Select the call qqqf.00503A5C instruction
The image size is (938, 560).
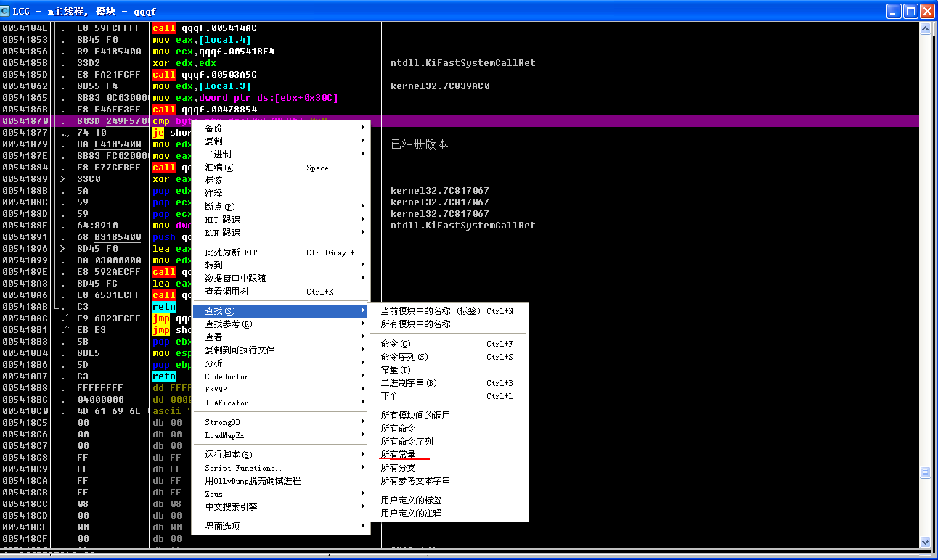(205, 75)
